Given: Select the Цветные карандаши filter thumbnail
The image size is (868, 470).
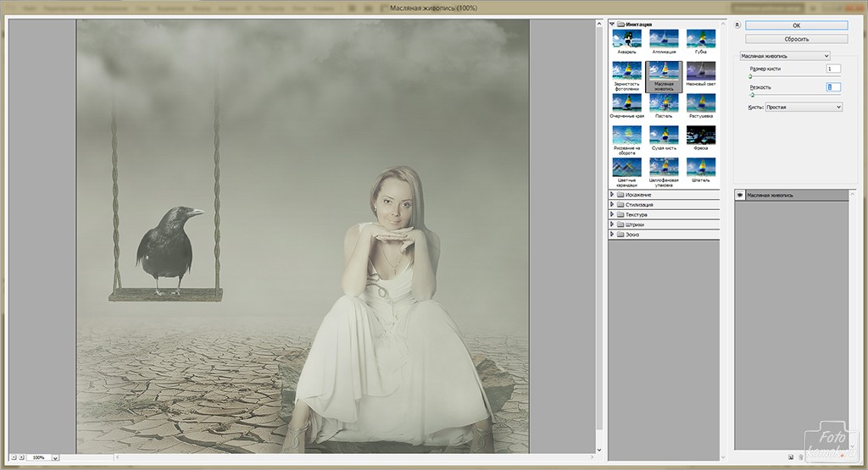Looking at the screenshot, I should coord(626,168).
